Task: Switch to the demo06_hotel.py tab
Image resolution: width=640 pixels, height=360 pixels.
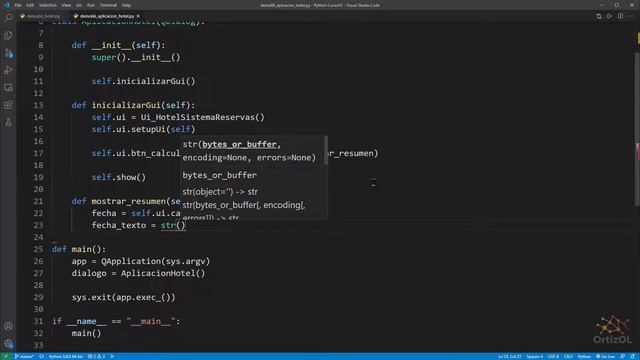Action: [x=43, y=16]
